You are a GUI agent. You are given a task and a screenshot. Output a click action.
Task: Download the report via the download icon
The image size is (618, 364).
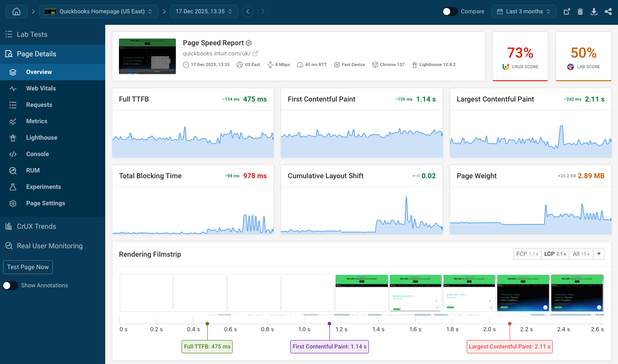pyautogui.click(x=594, y=11)
